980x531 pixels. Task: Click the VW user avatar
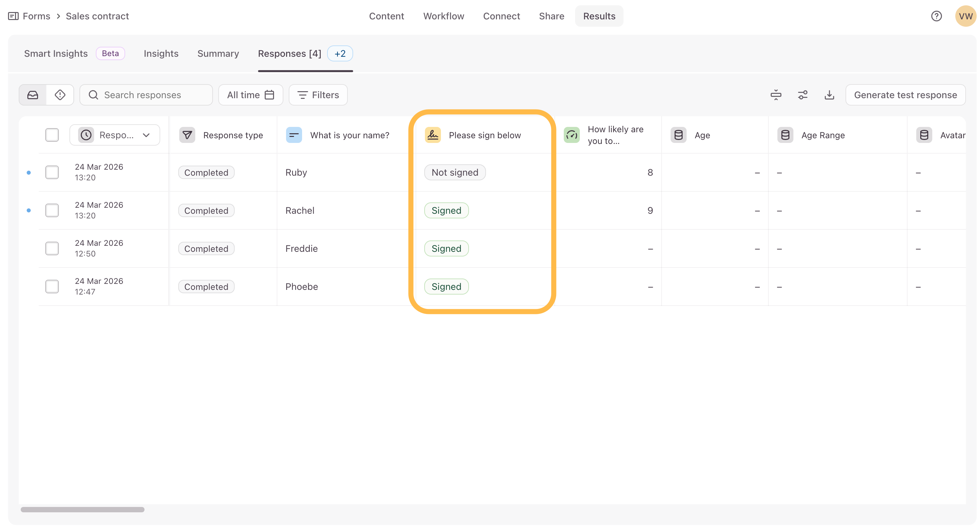(965, 16)
